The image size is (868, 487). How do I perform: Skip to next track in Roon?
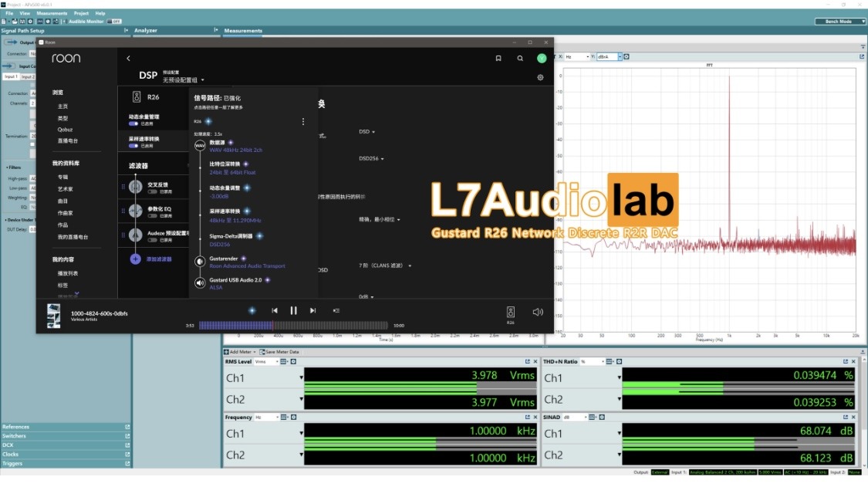pyautogui.click(x=312, y=311)
